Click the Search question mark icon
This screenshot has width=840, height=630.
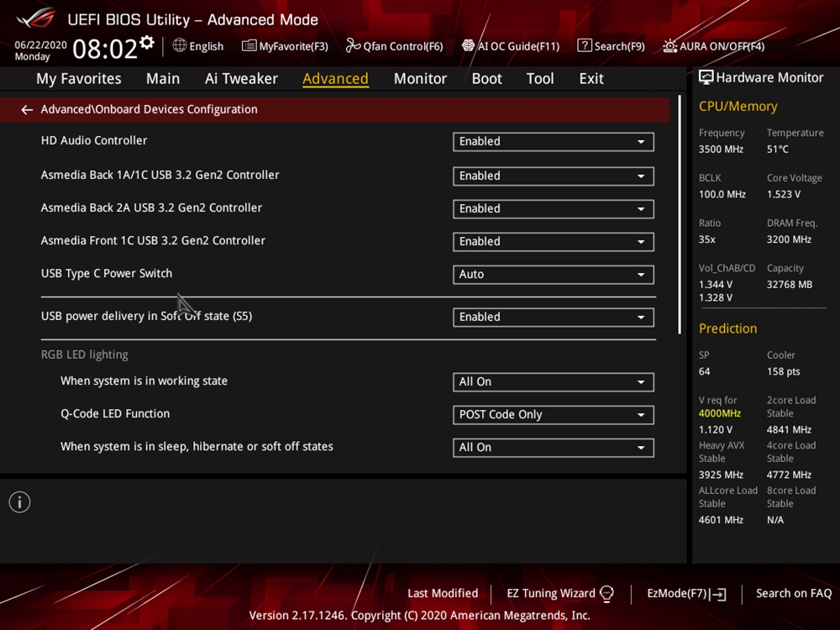(x=585, y=45)
